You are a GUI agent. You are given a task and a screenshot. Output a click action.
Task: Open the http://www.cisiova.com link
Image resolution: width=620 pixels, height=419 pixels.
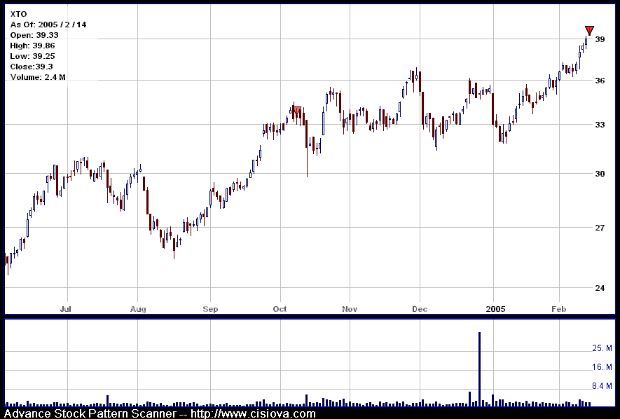[253, 414]
